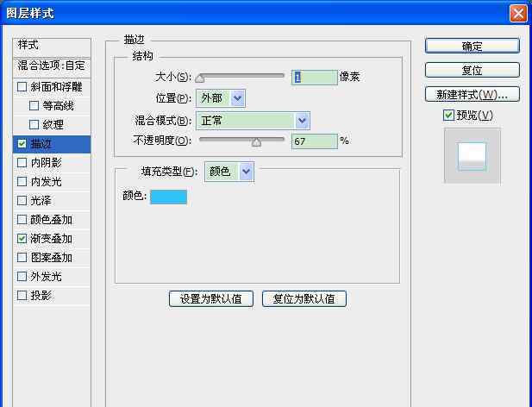This screenshot has height=407, width=532.
Task: Open the 内阴影 settings entry
Action: [47, 163]
